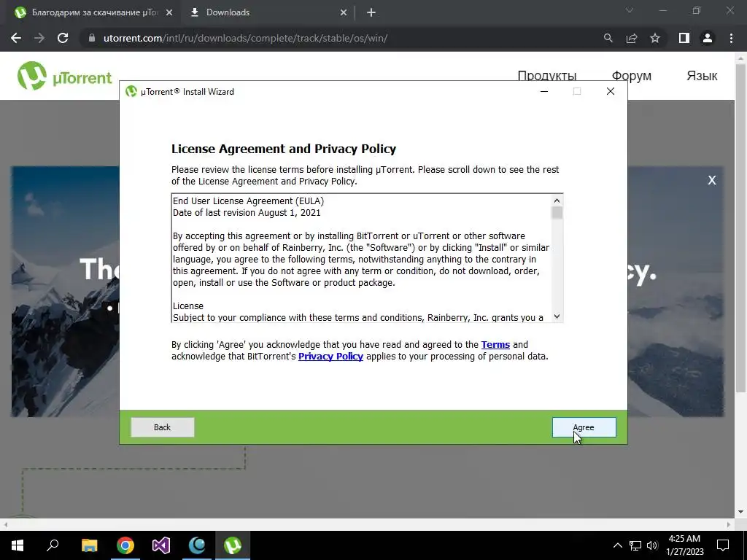This screenshot has height=560, width=747.
Task: Open the Privacy Policy link
Action: (330, 356)
